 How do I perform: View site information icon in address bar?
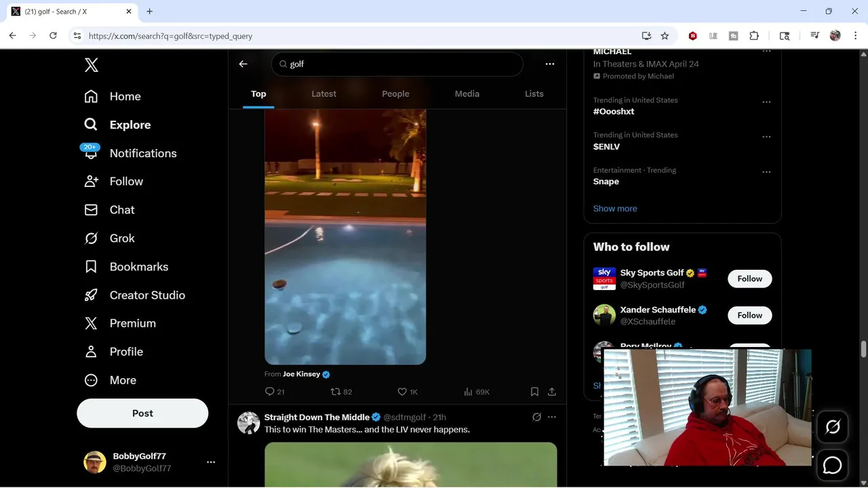(77, 36)
